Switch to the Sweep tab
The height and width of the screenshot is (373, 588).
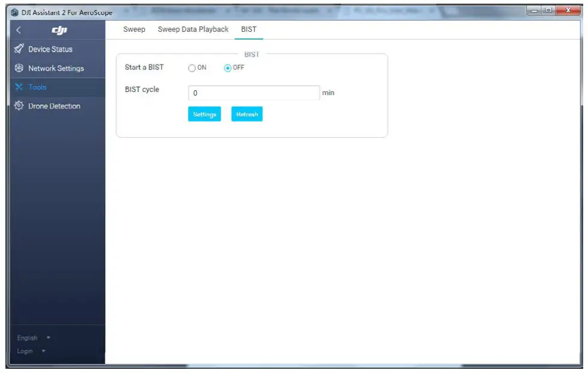tap(134, 29)
